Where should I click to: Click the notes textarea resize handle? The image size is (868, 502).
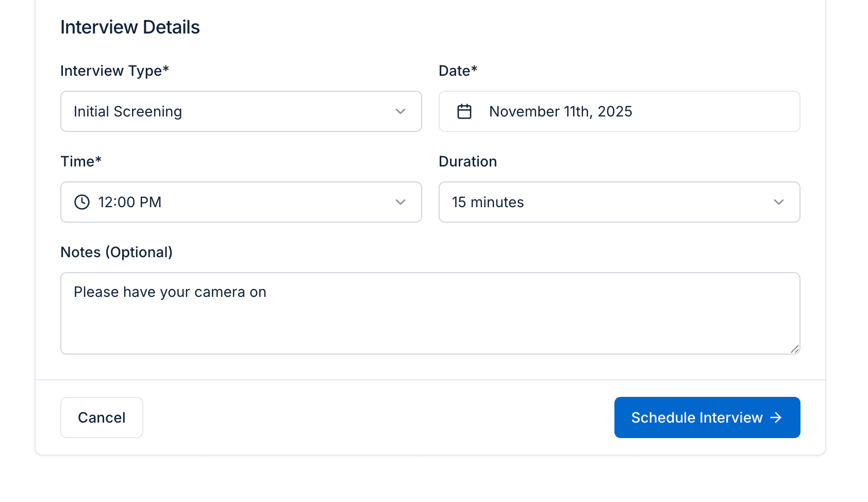pyautogui.click(x=794, y=349)
